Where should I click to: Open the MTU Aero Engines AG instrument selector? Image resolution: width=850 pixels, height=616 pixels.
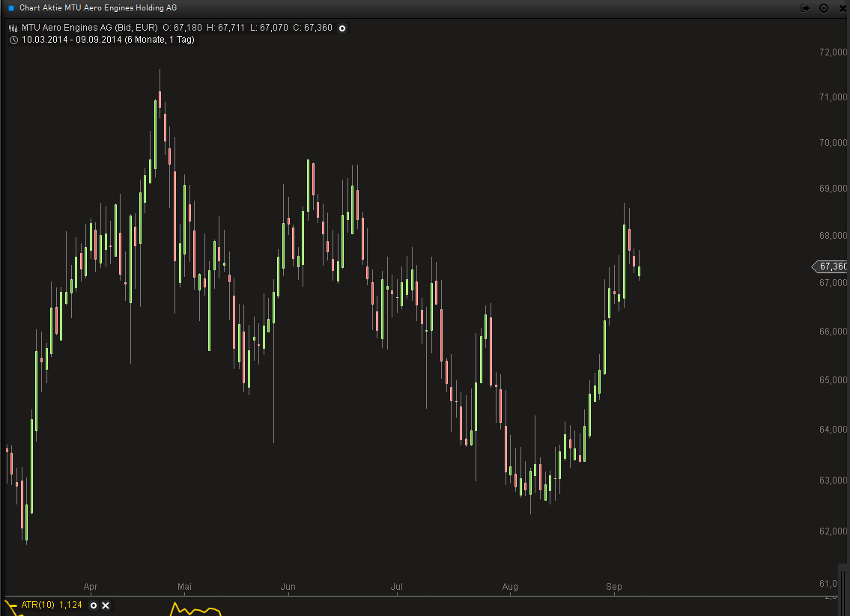pos(89,28)
